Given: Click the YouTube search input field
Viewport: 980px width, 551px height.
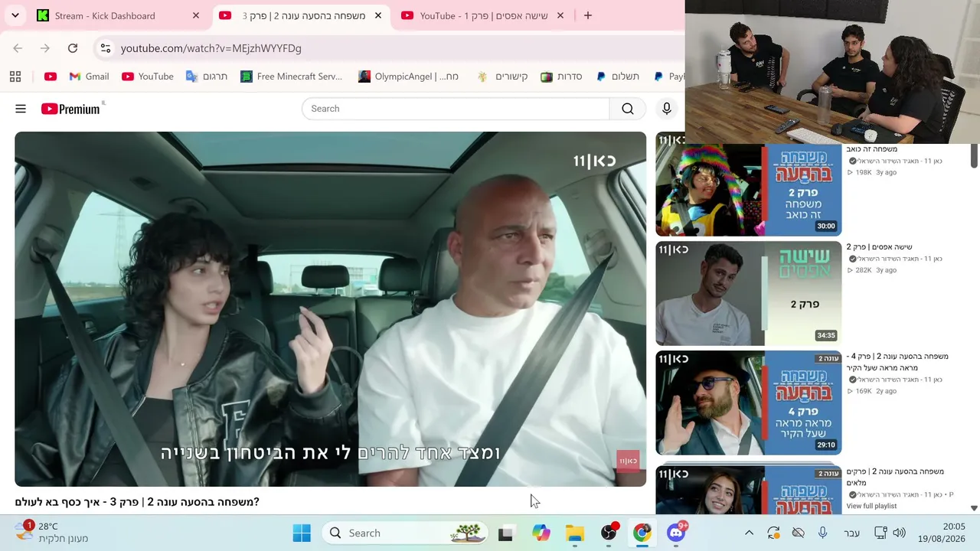Looking at the screenshot, I should (x=456, y=109).
